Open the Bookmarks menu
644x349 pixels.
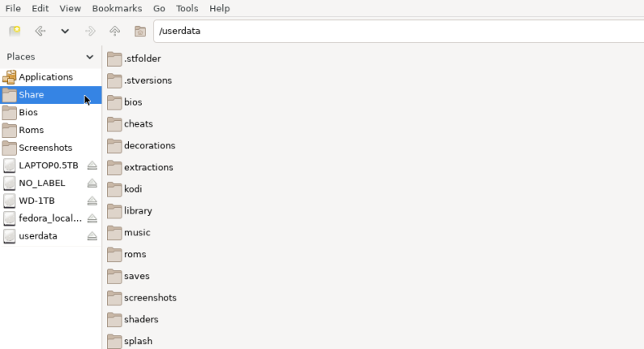tap(117, 8)
